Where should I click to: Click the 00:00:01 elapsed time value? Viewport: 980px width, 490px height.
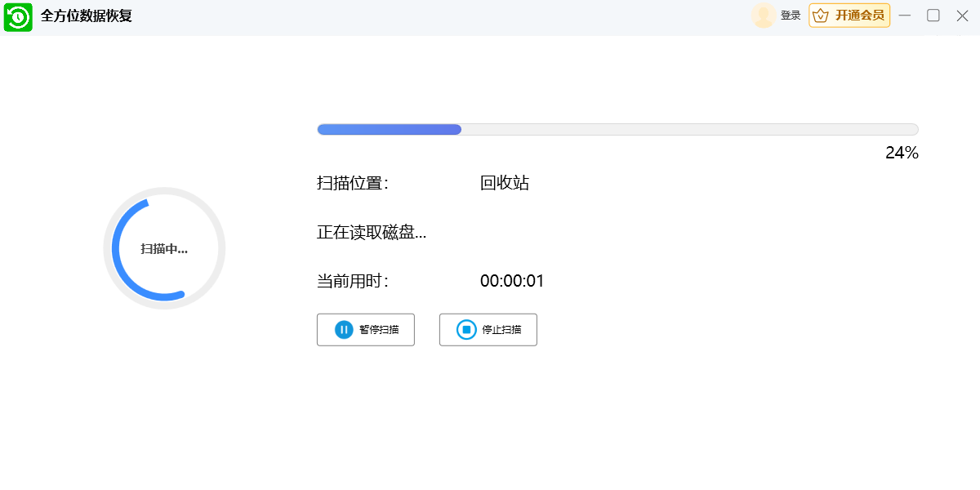click(512, 281)
